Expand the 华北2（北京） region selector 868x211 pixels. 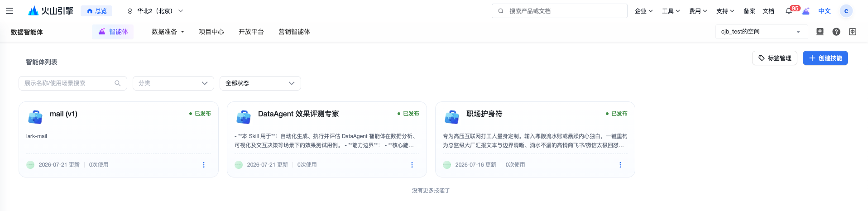pyautogui.click(x=155, y=11)
